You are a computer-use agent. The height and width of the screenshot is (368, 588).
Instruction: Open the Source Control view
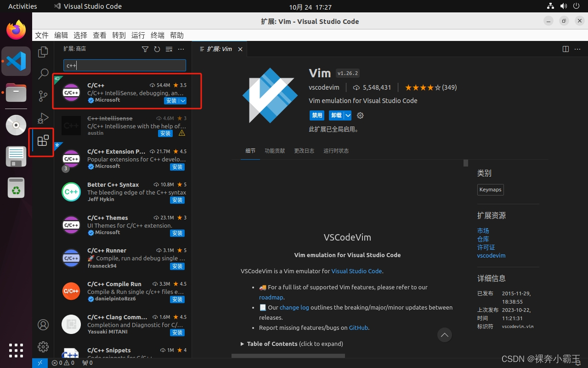click(x=43, y=96)
